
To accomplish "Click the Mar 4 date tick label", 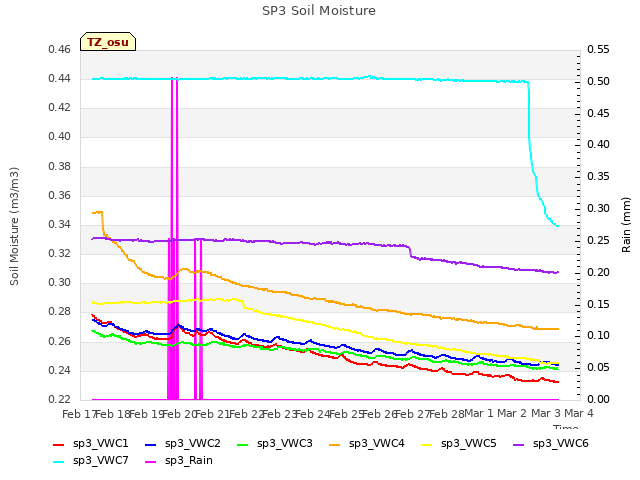I will [x=579, y=414].
